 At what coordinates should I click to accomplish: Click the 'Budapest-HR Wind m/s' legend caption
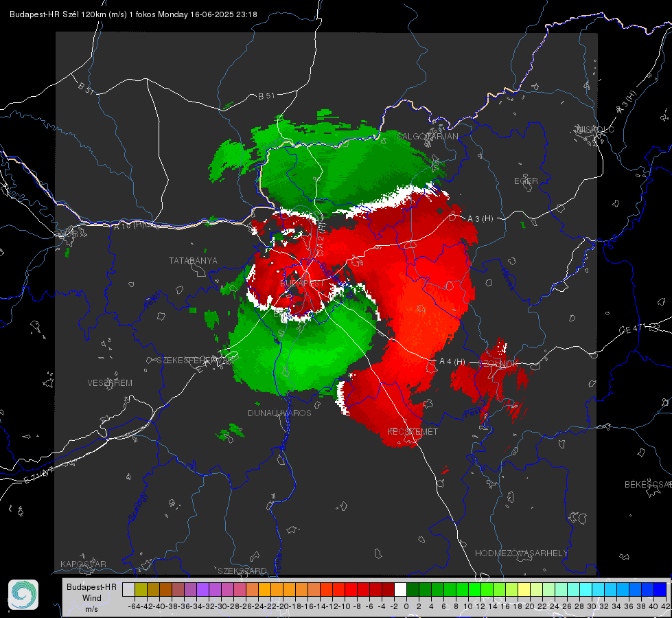[x=92, y=597]
